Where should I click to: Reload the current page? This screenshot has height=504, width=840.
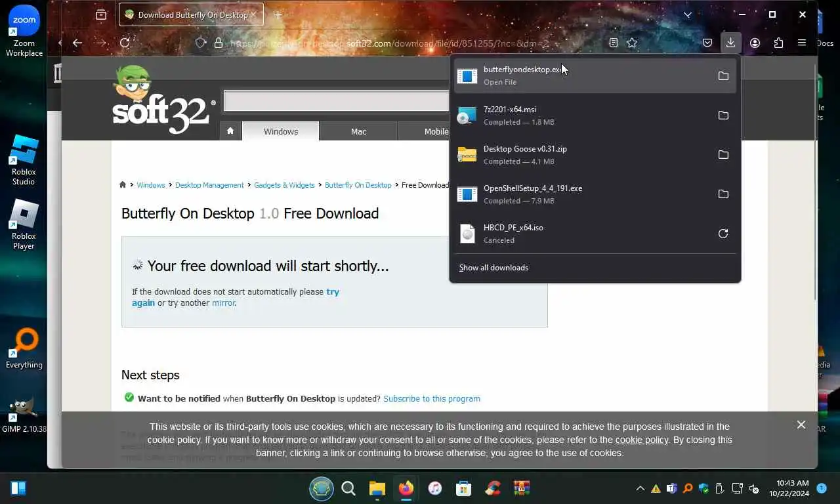tap(125, 43)
